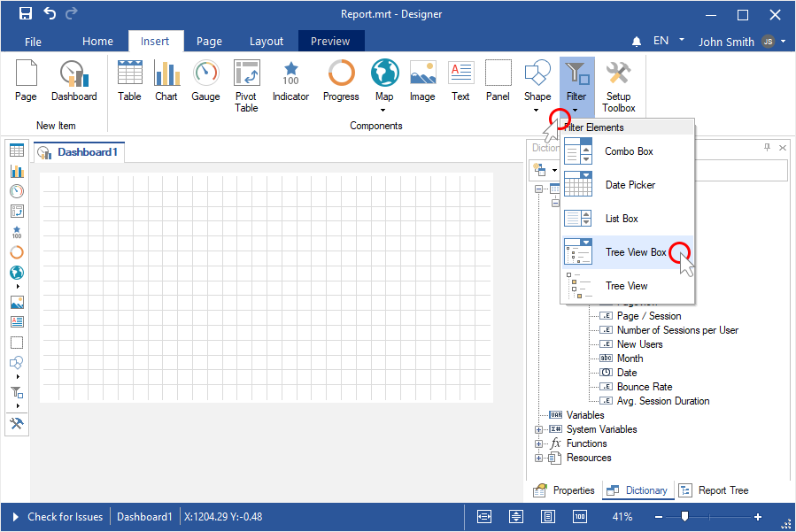The height and width of the screenshot is (532, 796).
Task: Pin the Dictionary panel
Action: 768,148
